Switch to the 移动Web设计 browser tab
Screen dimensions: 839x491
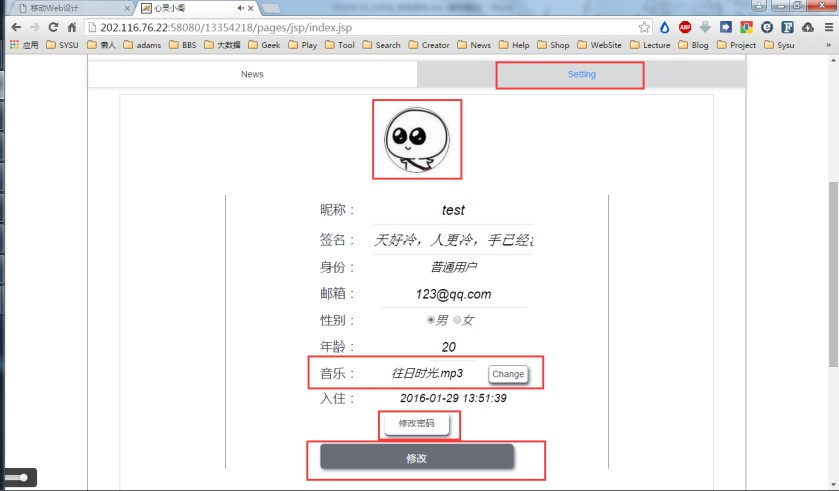click(72, 8)
